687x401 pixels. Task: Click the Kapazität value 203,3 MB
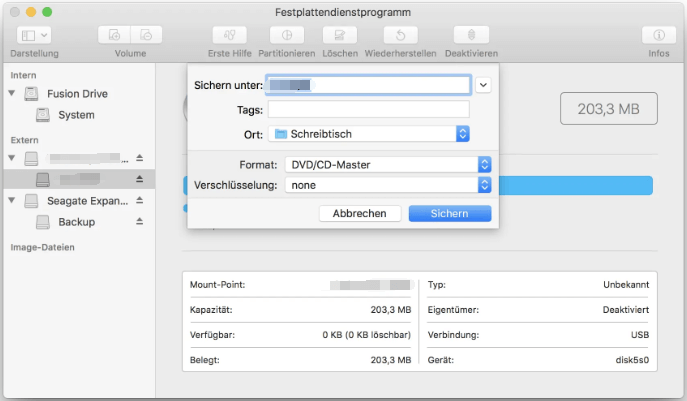click(391, 310)
